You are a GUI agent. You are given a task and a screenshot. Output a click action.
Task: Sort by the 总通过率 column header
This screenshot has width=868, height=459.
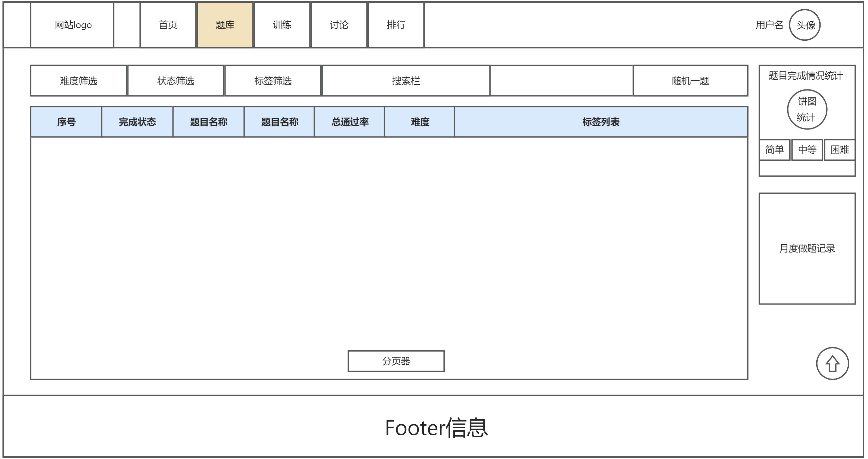coord(349,122)
